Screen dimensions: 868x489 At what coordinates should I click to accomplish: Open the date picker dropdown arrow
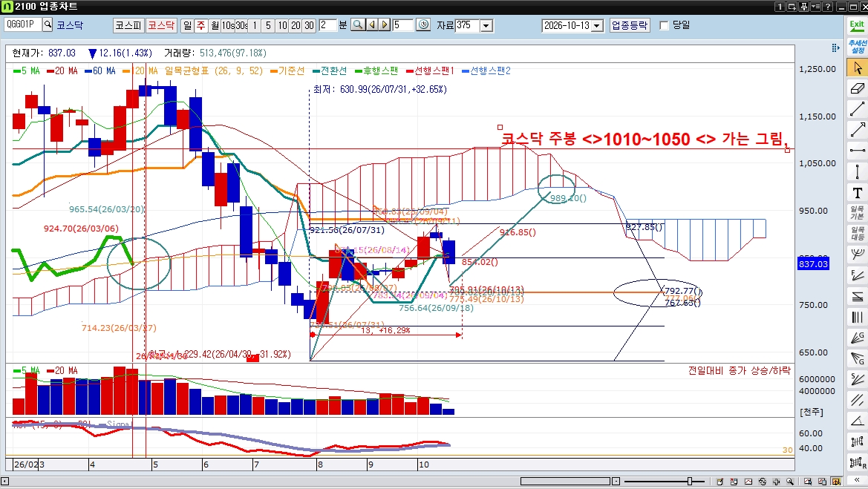pos(597,25)
